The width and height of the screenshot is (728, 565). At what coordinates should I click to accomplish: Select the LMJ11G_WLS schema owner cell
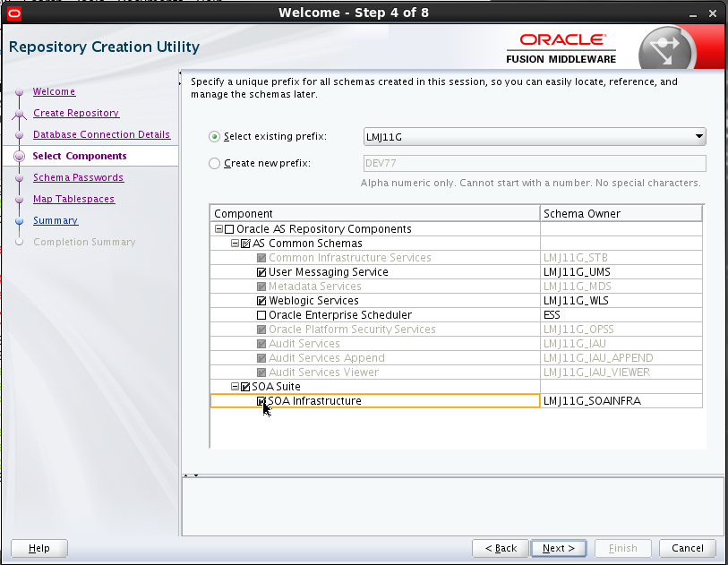click(x=621, y=301)
